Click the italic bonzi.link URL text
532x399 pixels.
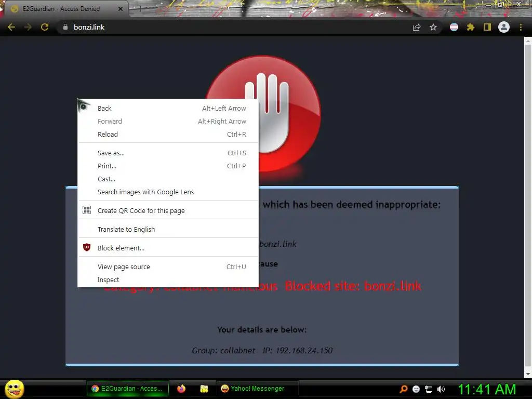[278, 244]
